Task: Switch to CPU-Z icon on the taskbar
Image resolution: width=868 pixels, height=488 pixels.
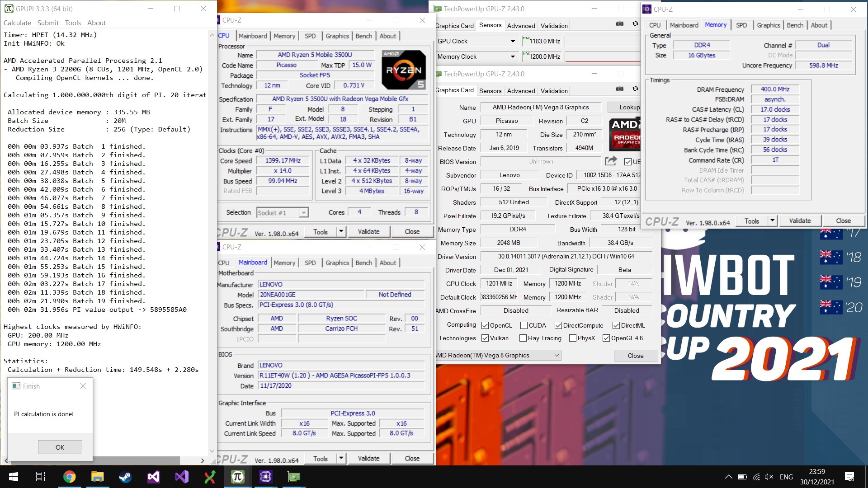Action: tap(265, 477)
